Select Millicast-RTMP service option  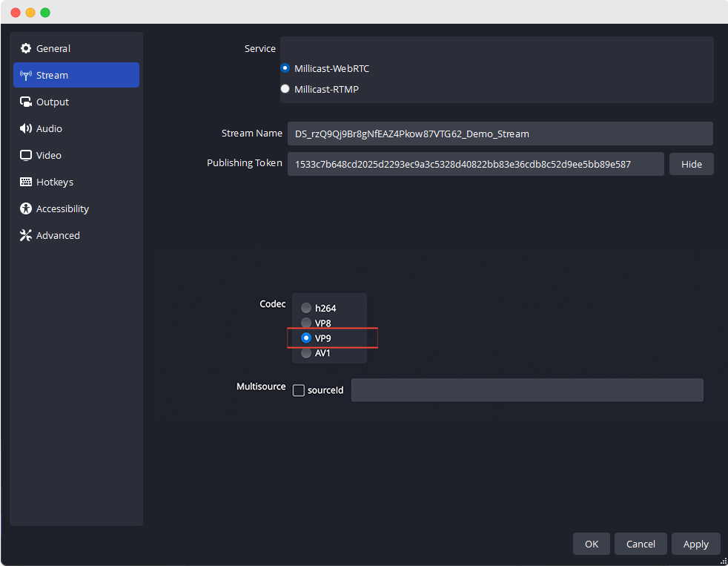[x=285, y=89]
